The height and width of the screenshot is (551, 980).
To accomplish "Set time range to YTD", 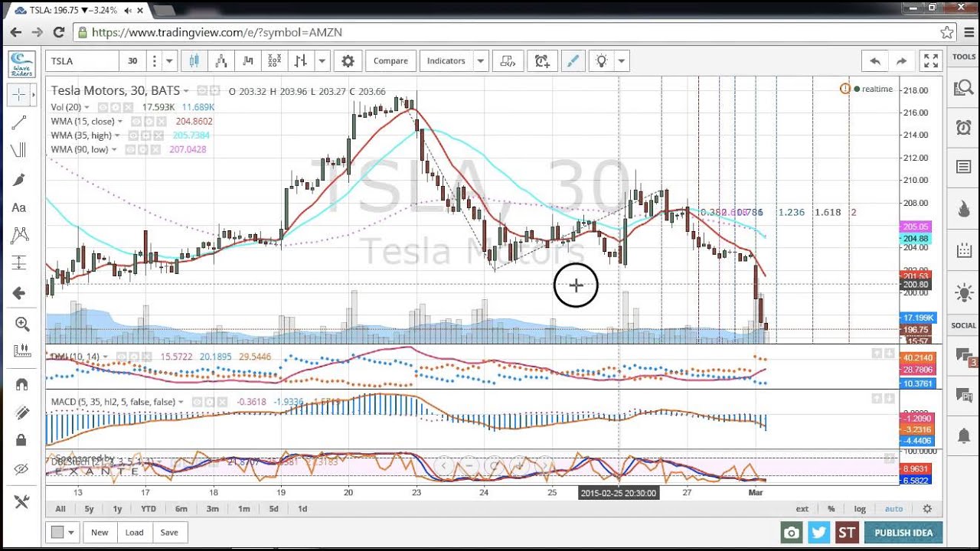I will (x=149, y=509).
